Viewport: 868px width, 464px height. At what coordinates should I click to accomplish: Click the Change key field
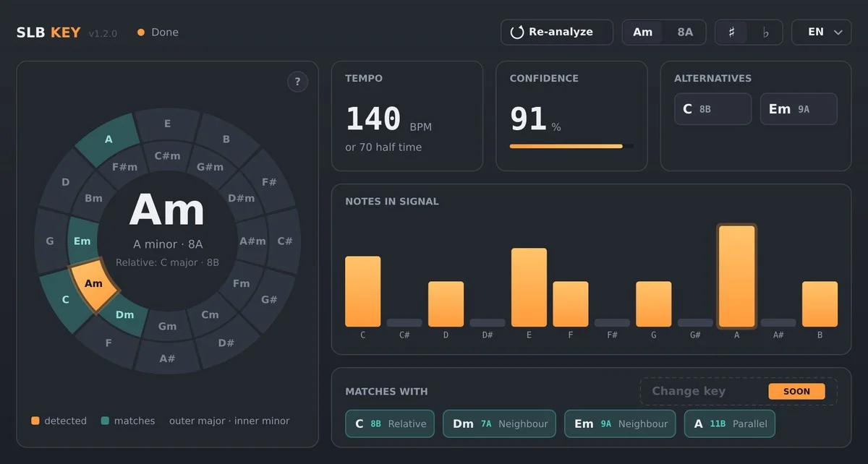[x=739, y=391]
